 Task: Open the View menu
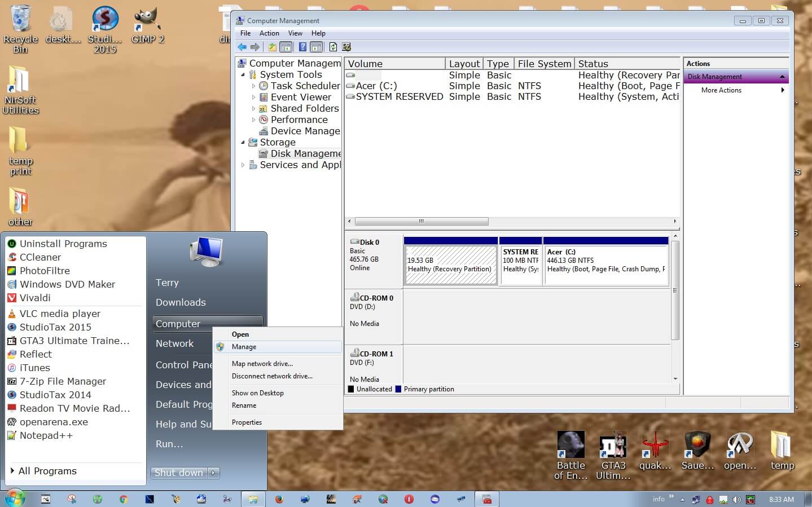[295, 33]
